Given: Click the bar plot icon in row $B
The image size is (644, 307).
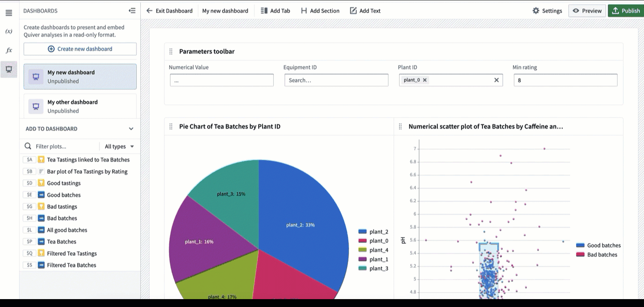Looking at the screenshot, I should [41, 171].
